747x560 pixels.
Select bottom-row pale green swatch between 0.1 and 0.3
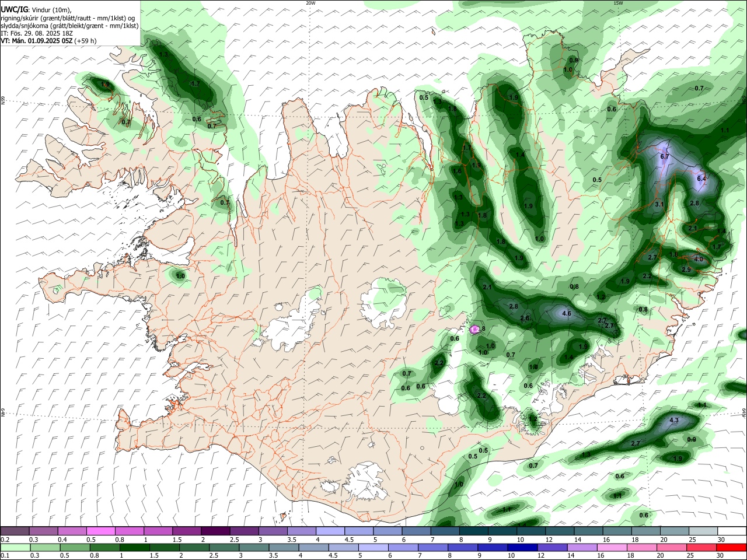(15, 547)
